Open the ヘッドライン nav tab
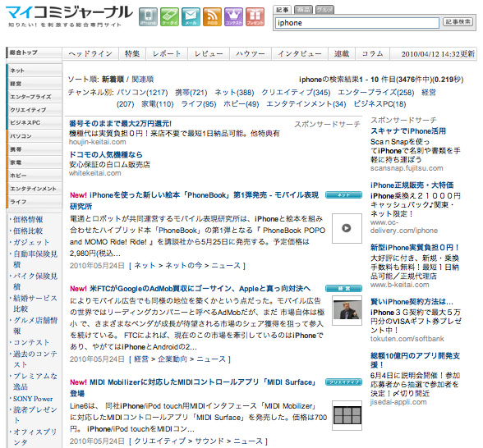Viewport: 483px width, 448px height. click(x=90, y=53)
